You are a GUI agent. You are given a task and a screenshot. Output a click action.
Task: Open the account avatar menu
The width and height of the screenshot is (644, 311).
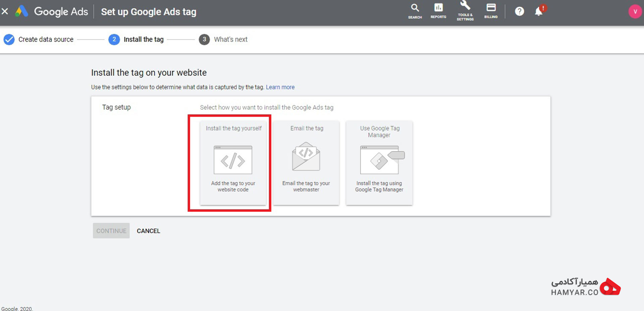(x=635, y=11)
